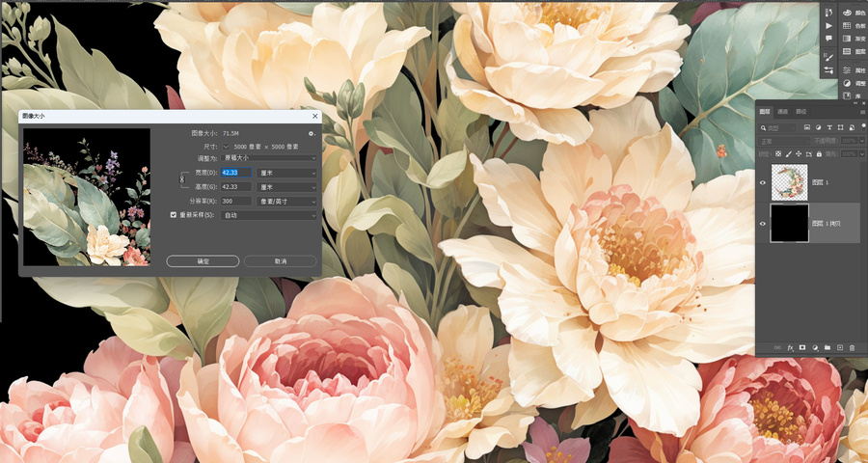Image resolution: width=868 pixels, height=463 pixels.
Task: Click Image Size dialog preview thumbnail
Action: [x=87, y=197]
